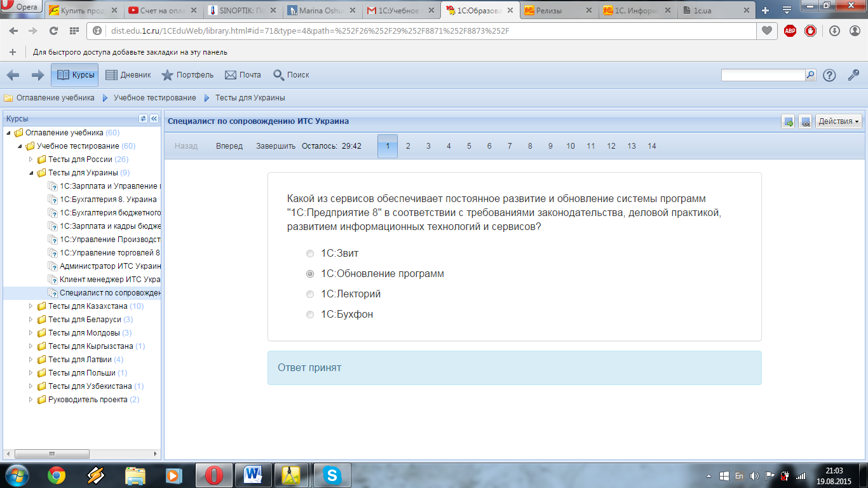
Task: Open the Windows Start button
Action: pyautogui.click(x=17, y=475)
